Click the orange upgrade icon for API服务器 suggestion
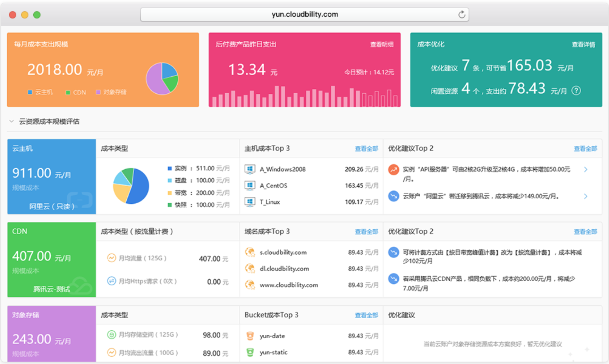 point(394,170)
